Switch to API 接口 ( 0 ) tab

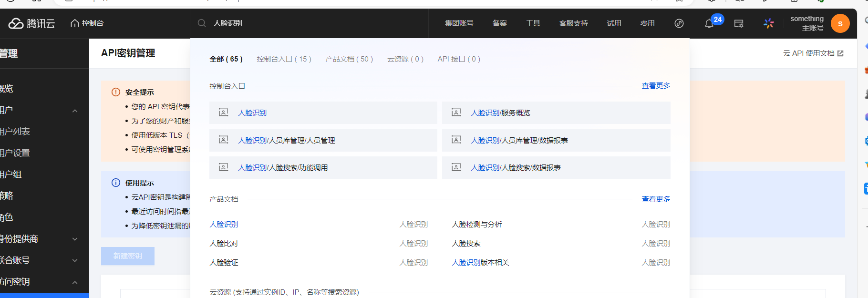point(459,59)
